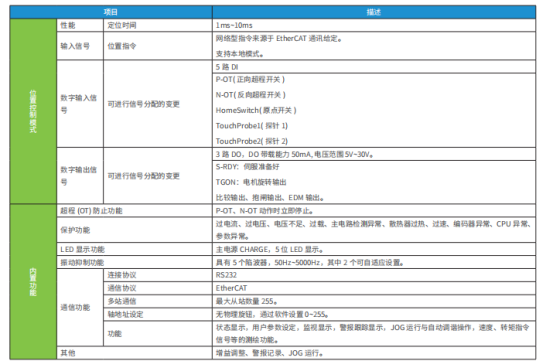Click the 保护功能 cell
The image size is (556, 362).
pyautogui.click(x=134, y=230)
